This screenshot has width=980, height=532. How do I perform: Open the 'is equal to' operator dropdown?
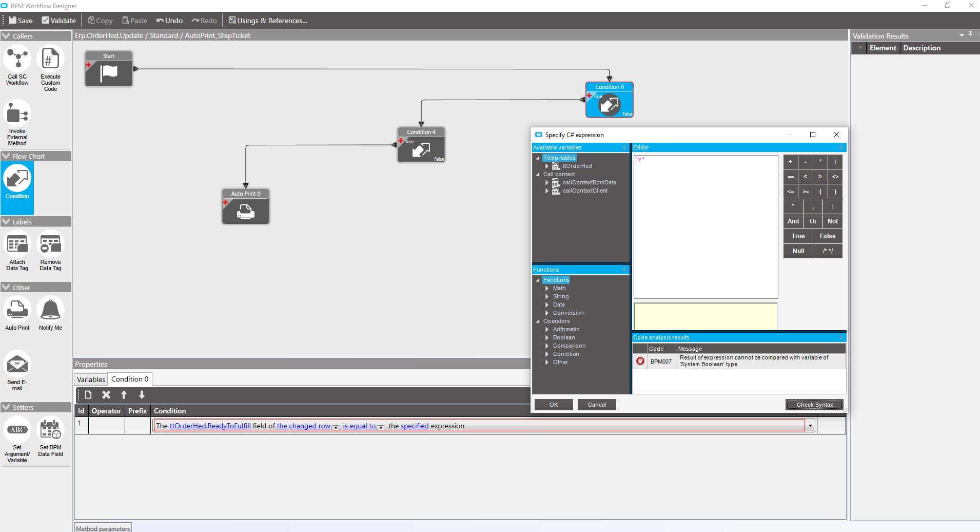[x=381, y=427]
